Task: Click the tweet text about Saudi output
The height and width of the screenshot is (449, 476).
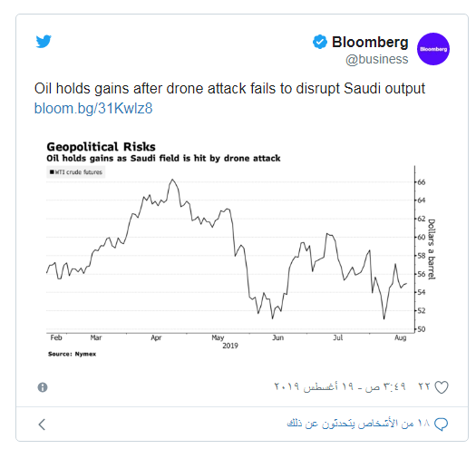Action: pos(229,88)
